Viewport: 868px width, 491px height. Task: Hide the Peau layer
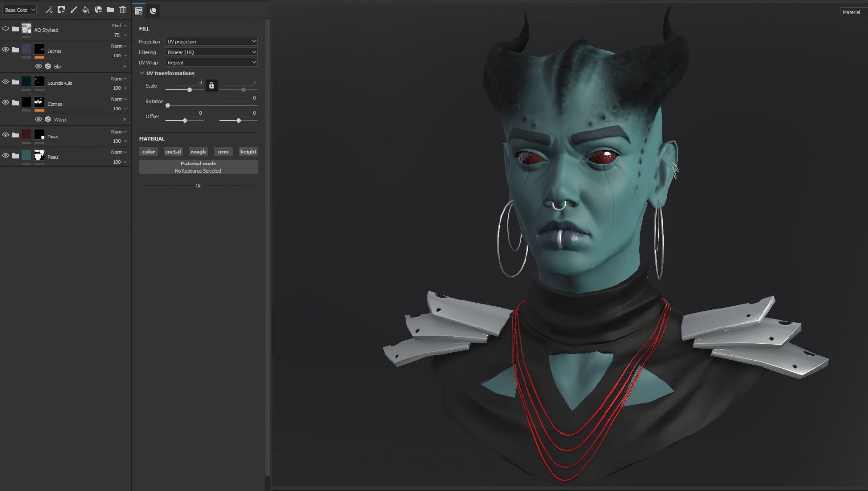(6, 156)
